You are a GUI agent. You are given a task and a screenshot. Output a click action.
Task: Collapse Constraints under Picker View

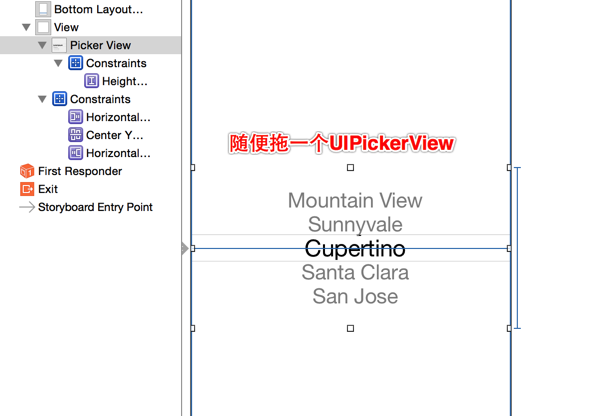tap(58, 63)
